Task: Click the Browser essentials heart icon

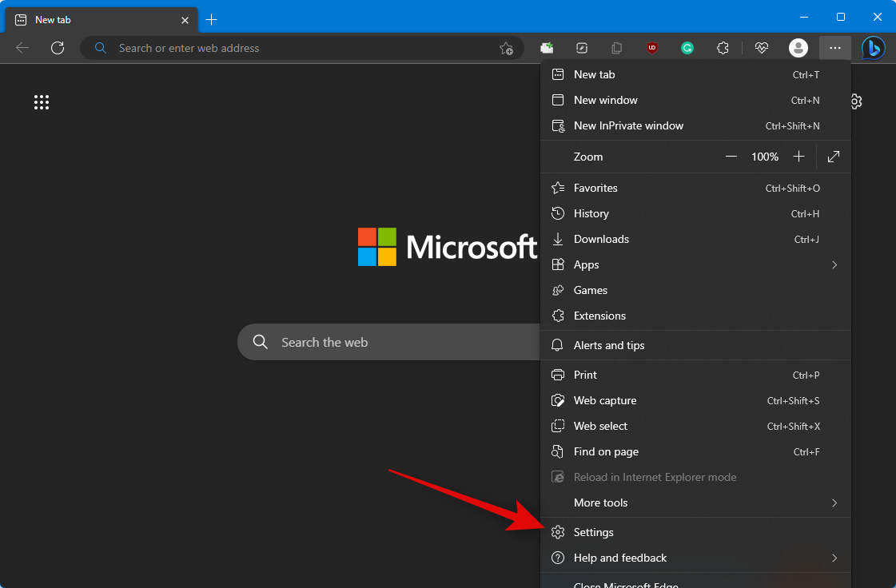Action: click(761, 48)
